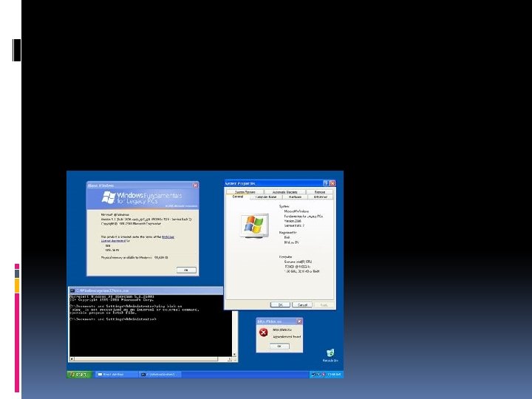Select the General tab in System Properties
The height and width of the screenshot is (399, 532).
point(238,197)
